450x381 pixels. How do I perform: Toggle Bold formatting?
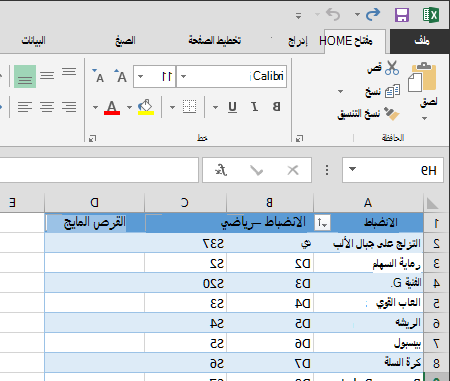coord(276,107)
